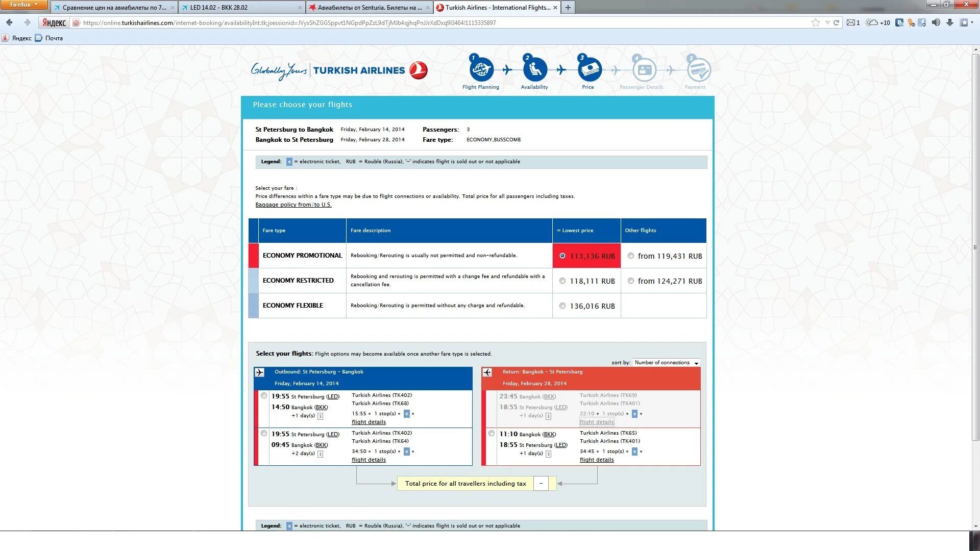Open the sort by connections dropdown
The height and width of the screenshot is (551, 980).
(666, 363)
